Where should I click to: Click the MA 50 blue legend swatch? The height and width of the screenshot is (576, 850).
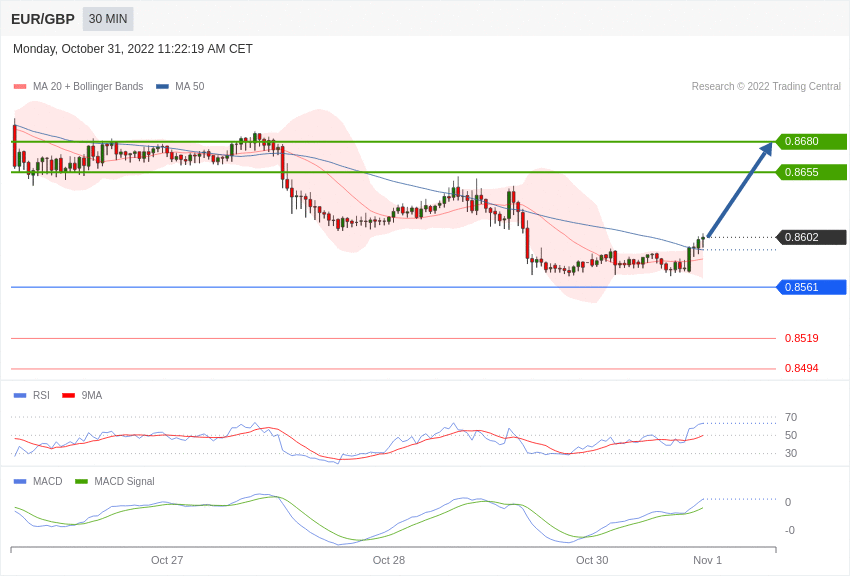162,86
